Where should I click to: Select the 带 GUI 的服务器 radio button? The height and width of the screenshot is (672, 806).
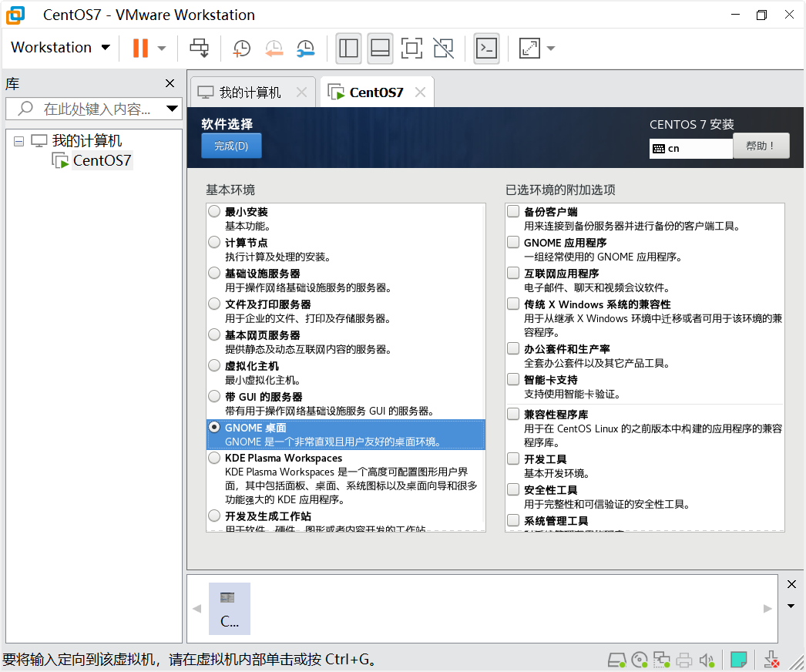pos(214,396)
